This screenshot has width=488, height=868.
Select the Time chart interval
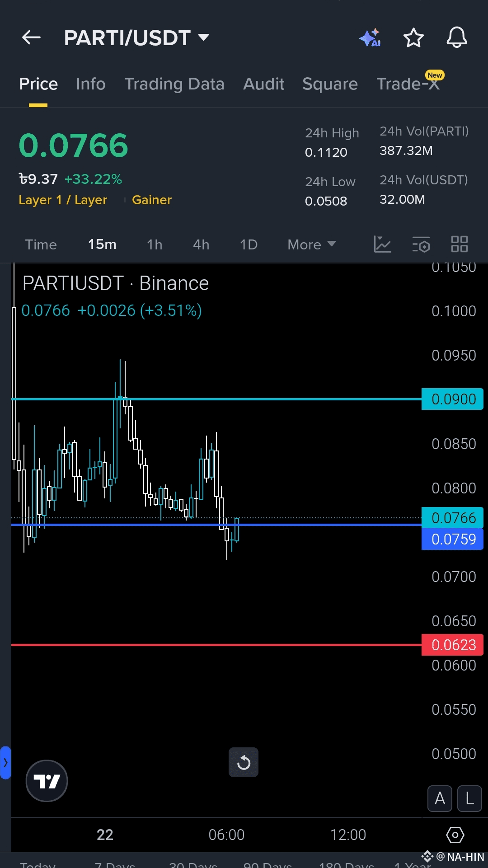point(41,244)
